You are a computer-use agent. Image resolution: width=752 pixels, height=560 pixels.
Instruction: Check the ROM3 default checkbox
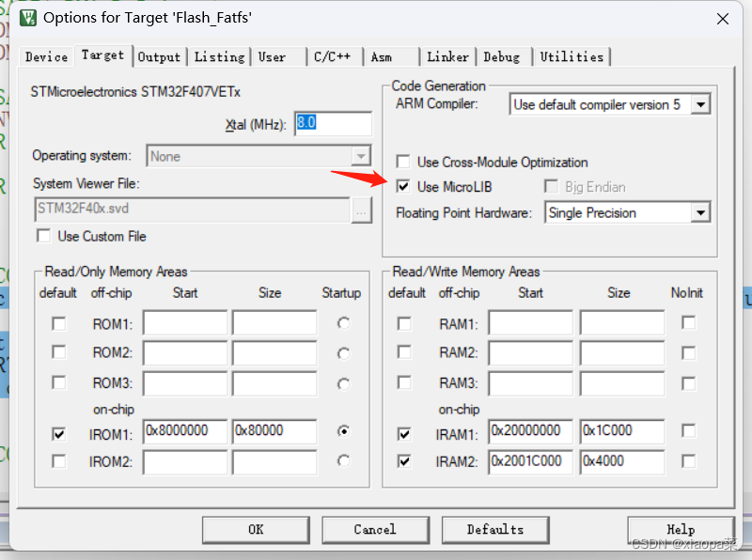[x=58, y=382]
